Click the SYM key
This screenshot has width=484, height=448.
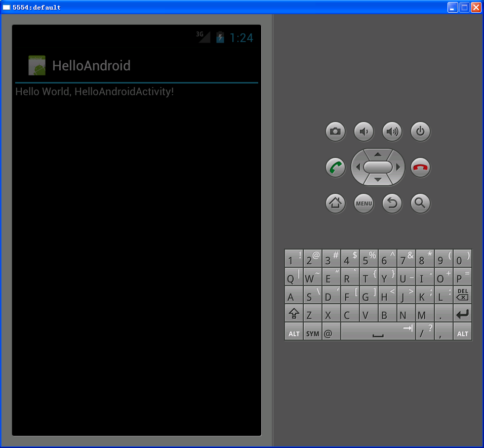point(312,332)
